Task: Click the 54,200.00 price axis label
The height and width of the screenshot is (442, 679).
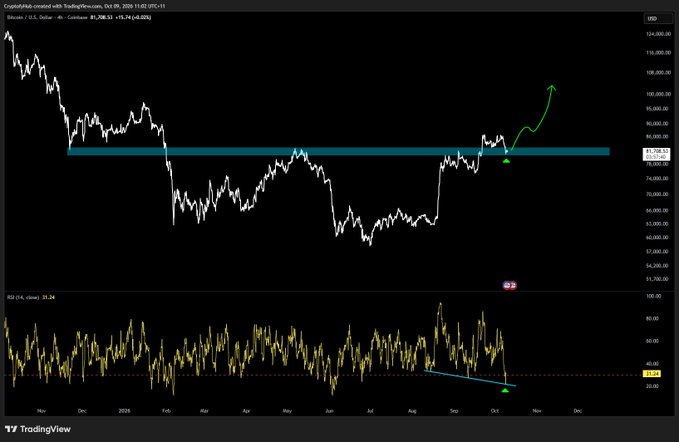Action: click(658, 265)
